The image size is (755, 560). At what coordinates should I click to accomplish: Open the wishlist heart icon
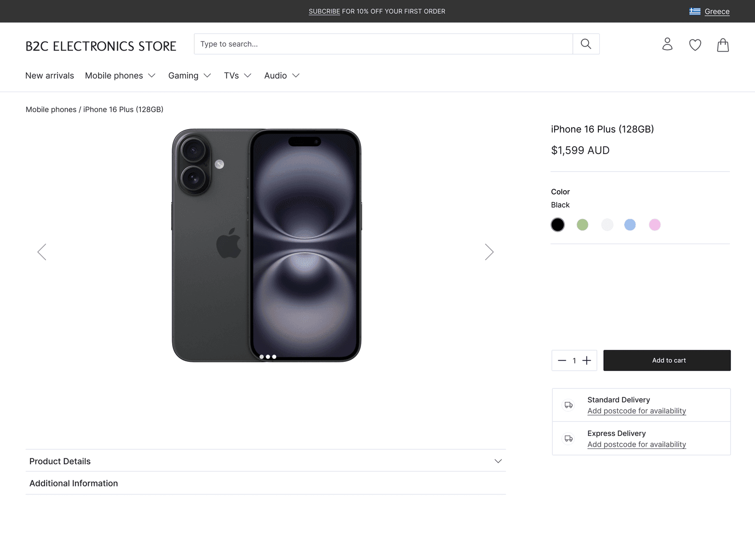pos(695,45)
